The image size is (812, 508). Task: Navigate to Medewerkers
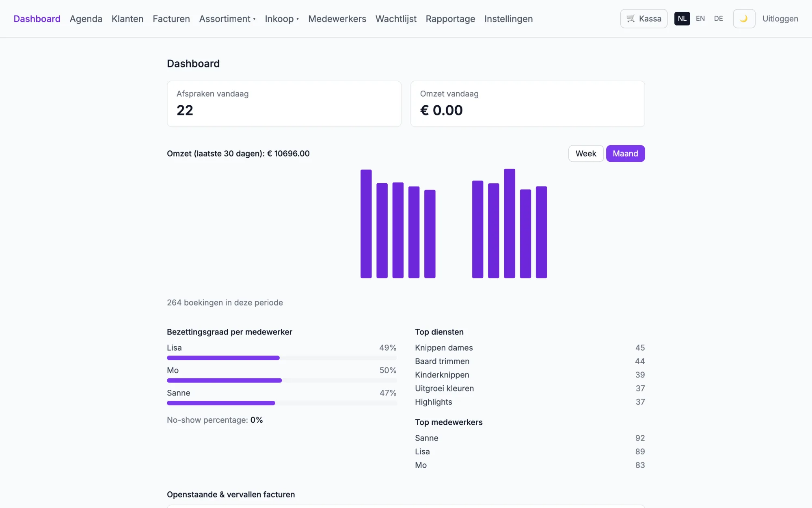[337, 19]
